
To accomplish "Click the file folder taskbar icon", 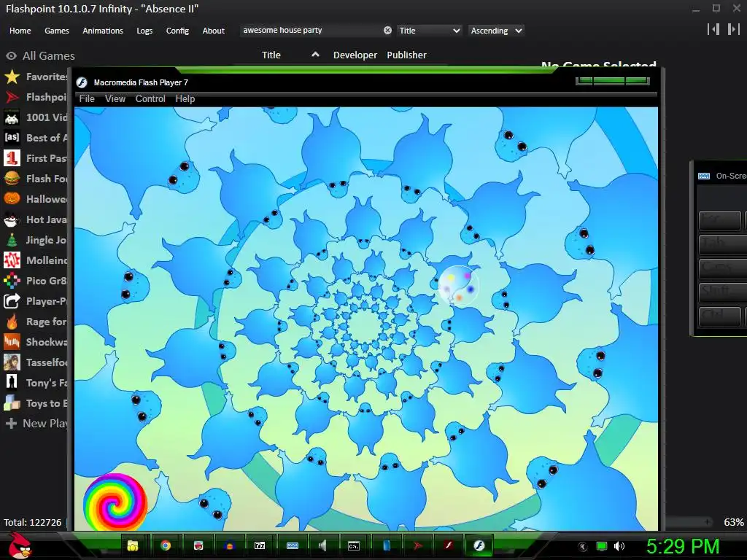I will (x=133, y=545).
